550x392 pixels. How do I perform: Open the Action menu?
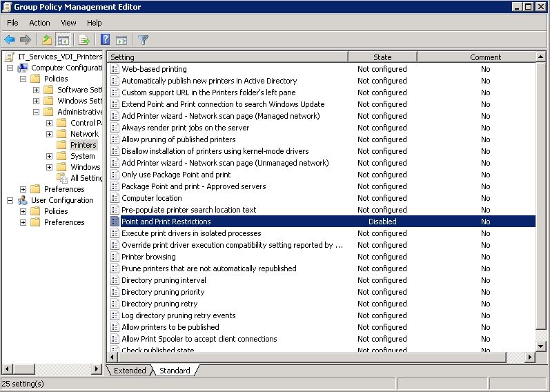tap(39, 23)
